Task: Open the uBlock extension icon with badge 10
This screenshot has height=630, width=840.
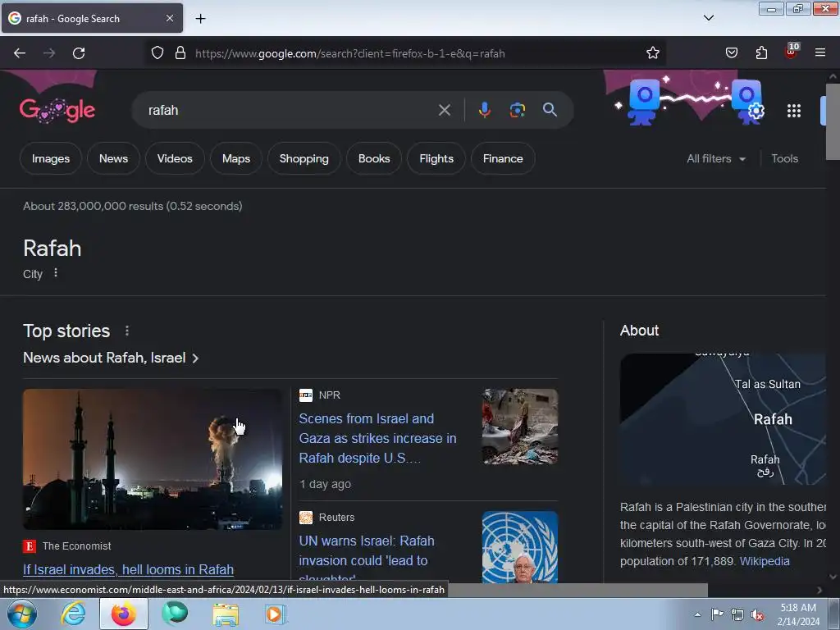Action: coord(791,52)
